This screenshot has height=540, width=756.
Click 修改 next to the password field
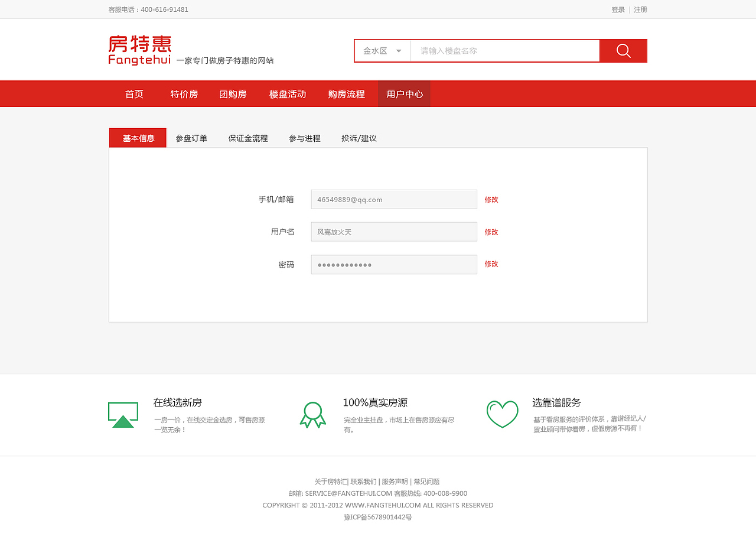click(491, 264)
